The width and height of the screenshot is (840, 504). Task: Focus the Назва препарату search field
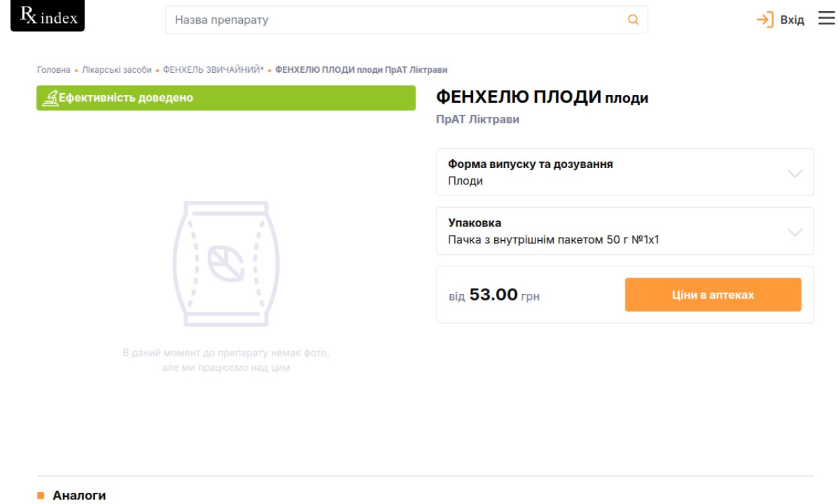pyautogui.click(x=406, y=20)
